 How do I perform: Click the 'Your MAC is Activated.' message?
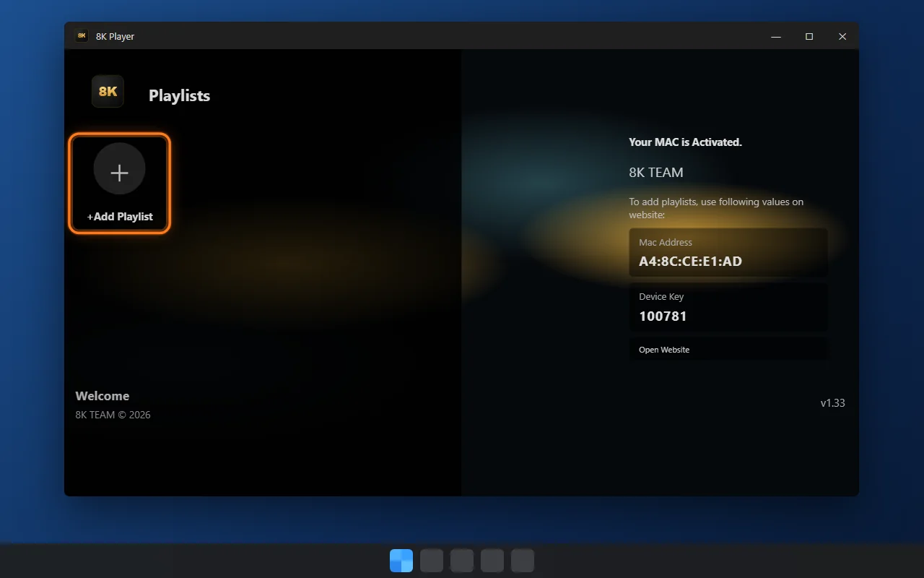[x=685, y=142]
